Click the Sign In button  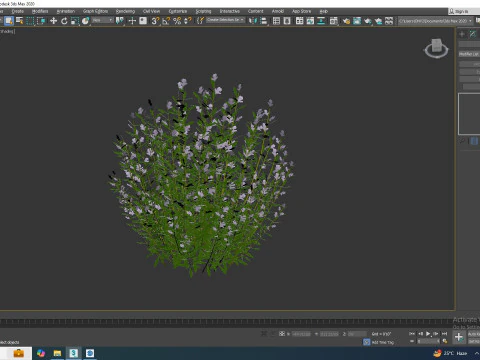(x=462, y=11)
